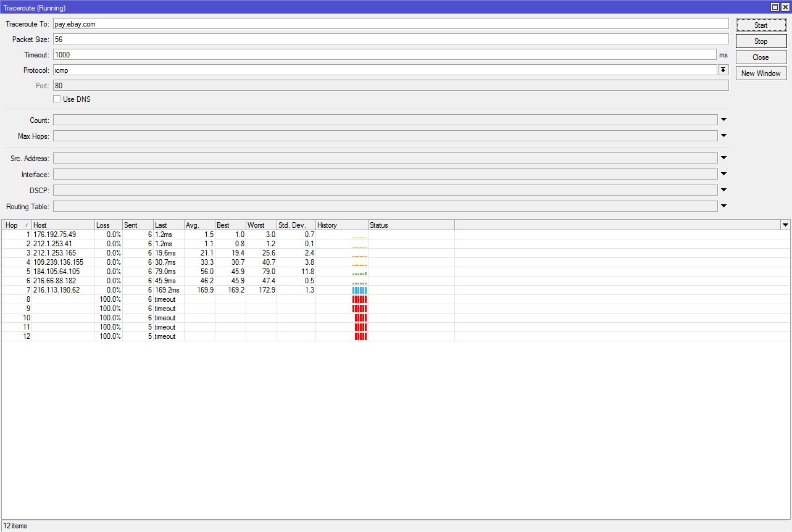Restore the Traceroute window size
Image resolution: width=792 pixels, height=532 pixels.
[x=775, y=7]
